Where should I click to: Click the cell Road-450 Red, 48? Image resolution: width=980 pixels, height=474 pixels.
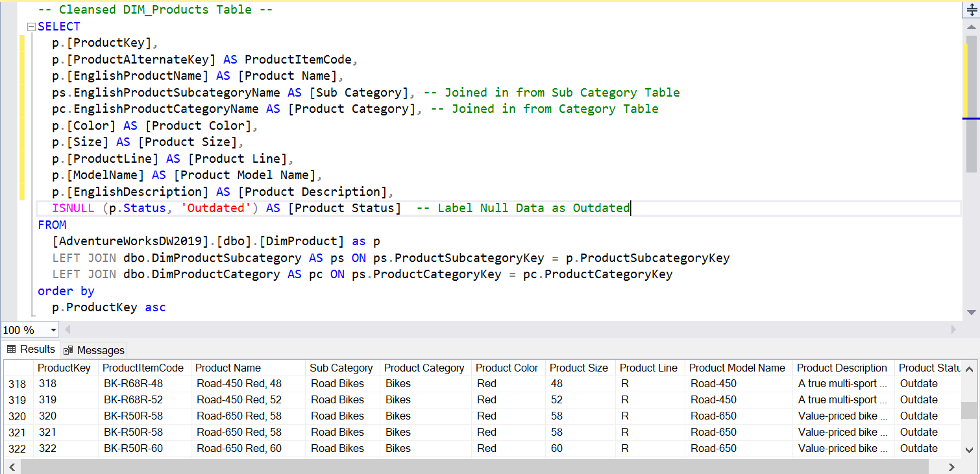point(248,384)
